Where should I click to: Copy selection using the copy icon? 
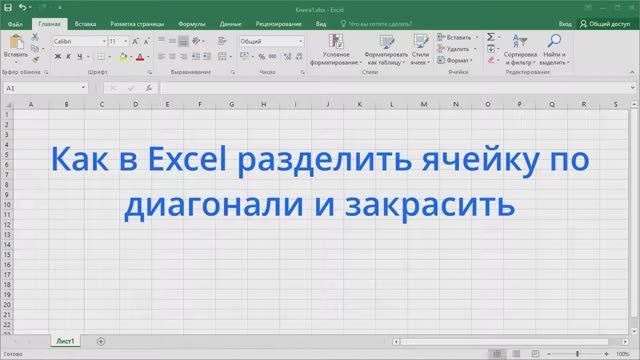(35, 49)
